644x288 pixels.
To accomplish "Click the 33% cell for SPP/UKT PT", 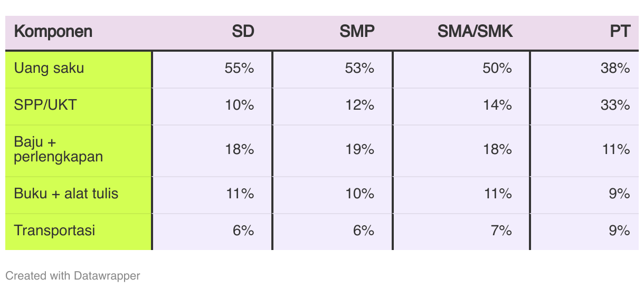I will click(x=615, y=104).
